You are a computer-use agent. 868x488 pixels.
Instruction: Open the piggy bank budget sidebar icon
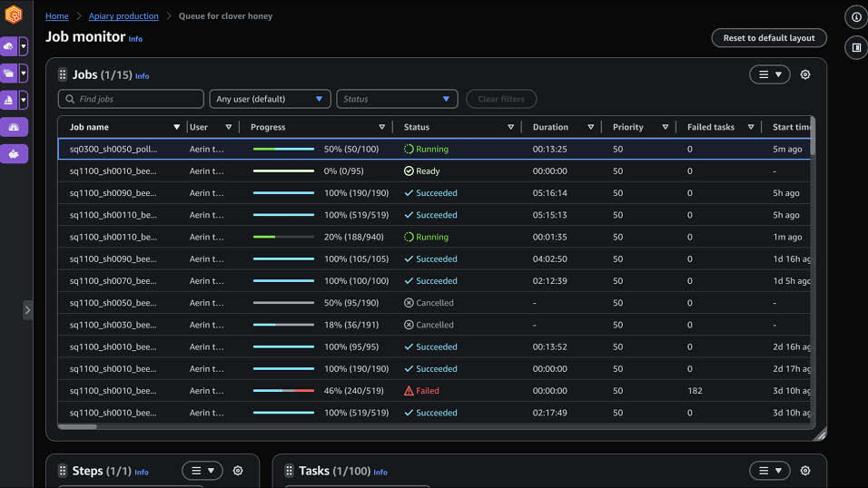pos(14,154)
